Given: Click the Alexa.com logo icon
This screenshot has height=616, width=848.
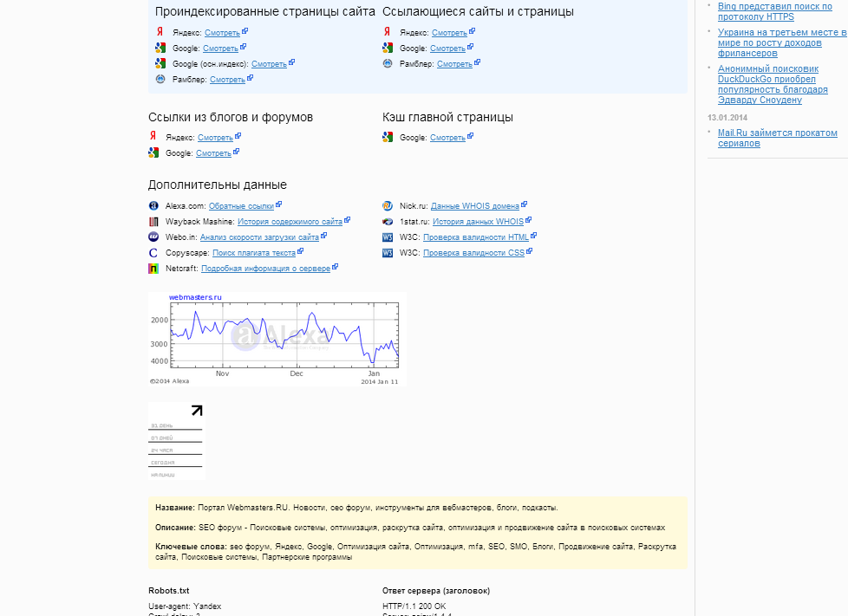Looking at the screenshot, I should click(153, 206).
